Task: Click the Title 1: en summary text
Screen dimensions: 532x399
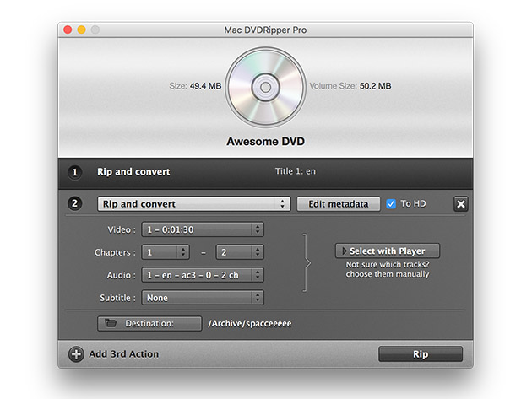Action: [x=296, y=171]
